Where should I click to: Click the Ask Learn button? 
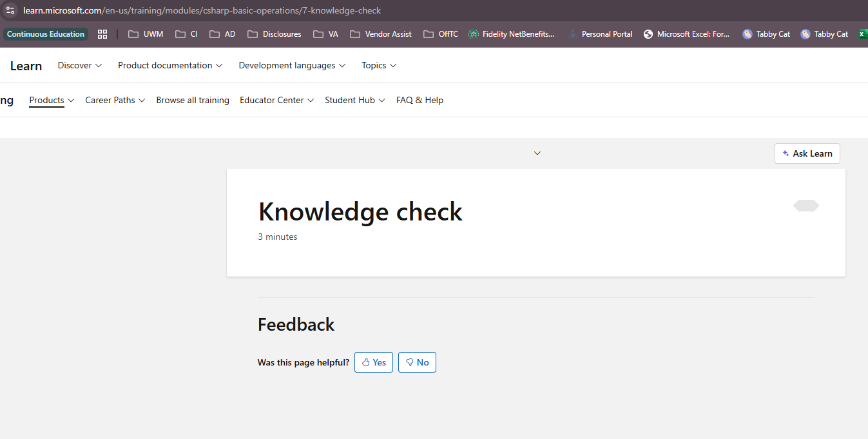[x=807, y=153]
